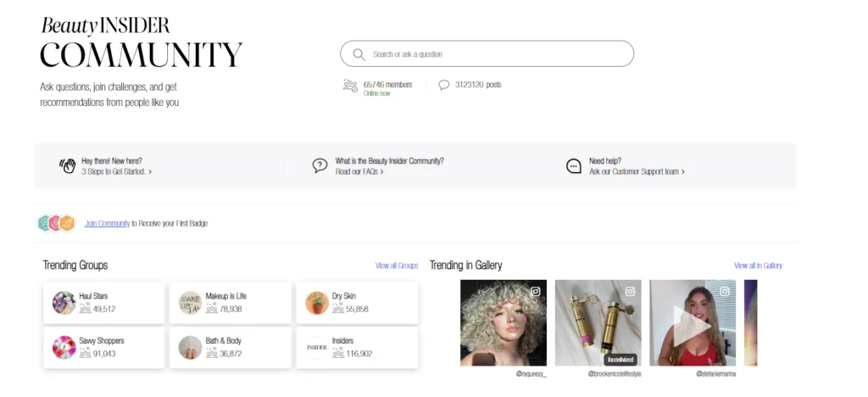Viewport: 868px width, 397px height.
Task: Open the 3 Steps to Get Started link
Action: pos(116,171)
